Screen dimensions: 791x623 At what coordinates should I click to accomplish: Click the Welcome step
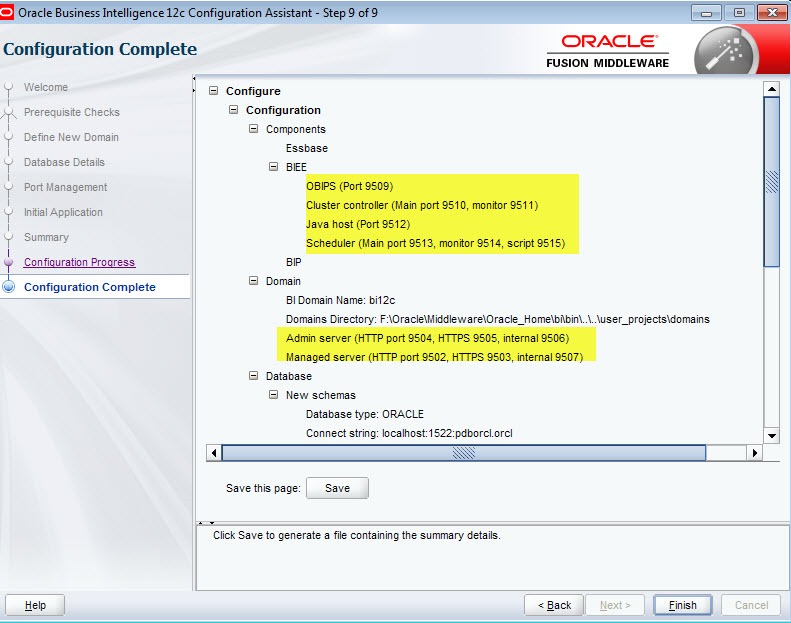(x=46, y=87)
